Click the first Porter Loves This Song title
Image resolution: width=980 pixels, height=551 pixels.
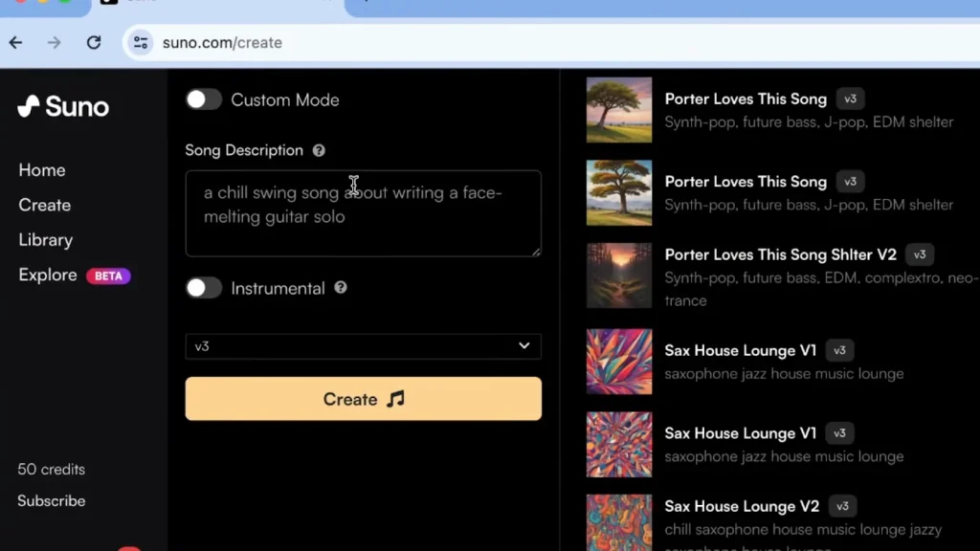pyautogui.click(x=746, y=99)
